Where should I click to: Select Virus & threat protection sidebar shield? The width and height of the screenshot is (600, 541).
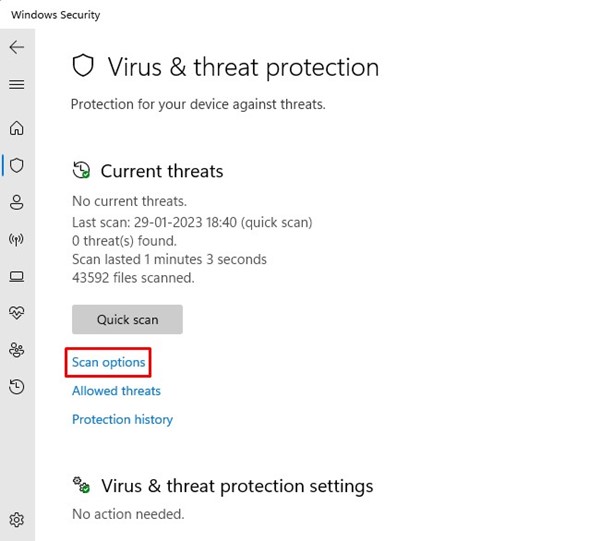coord(16,165)
